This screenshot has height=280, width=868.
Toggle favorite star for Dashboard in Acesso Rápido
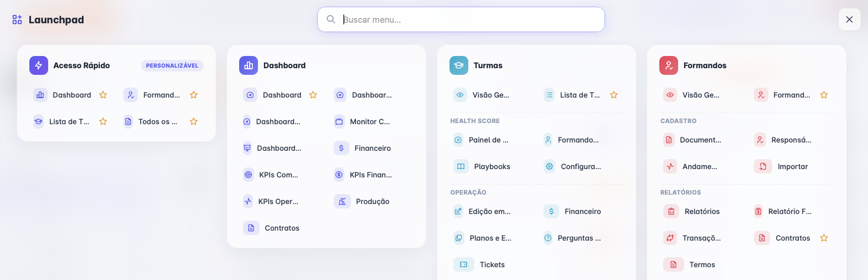coord(103,95)
